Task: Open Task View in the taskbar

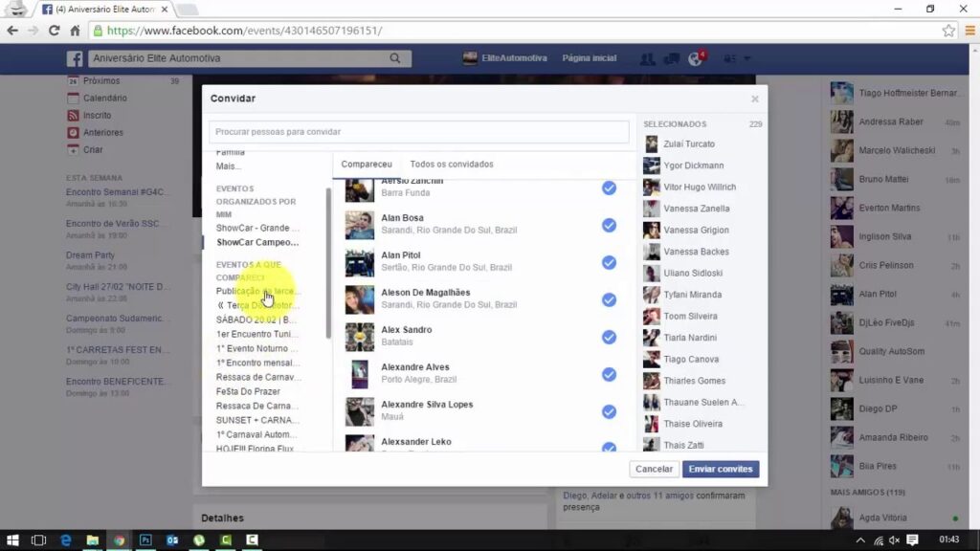Action: (38, 540)
